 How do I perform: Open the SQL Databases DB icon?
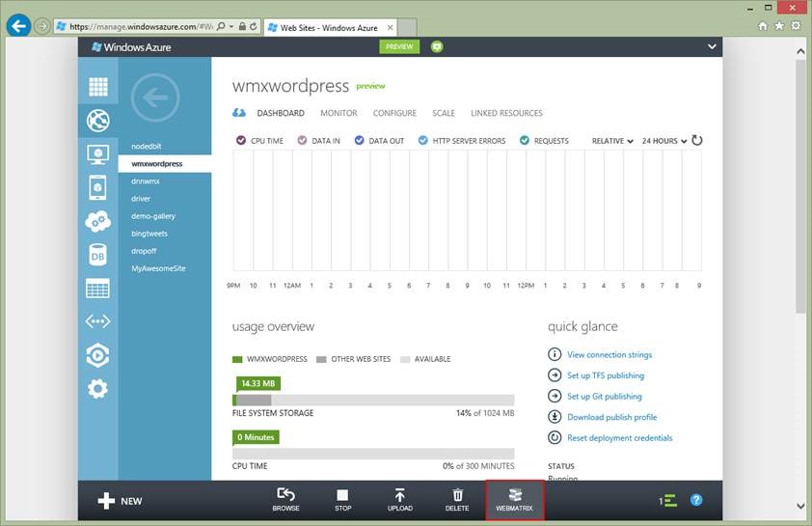(x=97, y=255)
